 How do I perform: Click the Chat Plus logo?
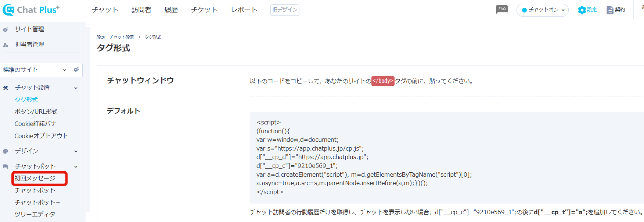click(x=31, y=10)
